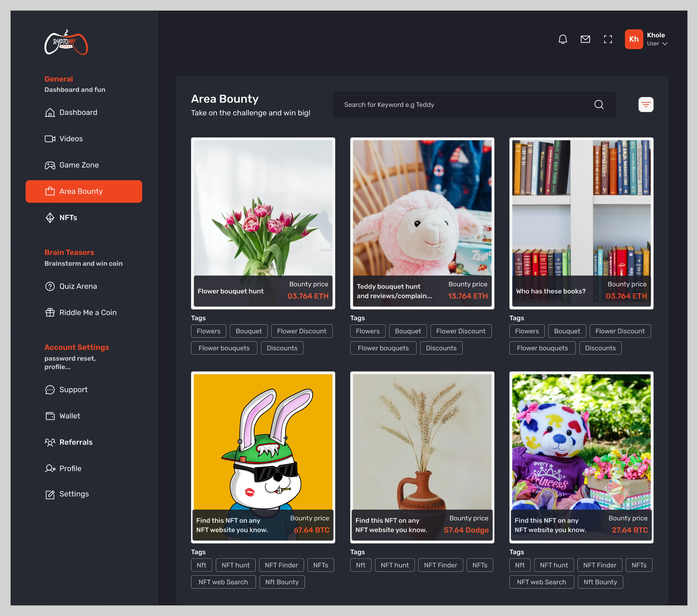This screenshot has width=698, height=616.
Task: Open Referrals in sidebar
Action: pyautogui.click(x=76, y=442)
